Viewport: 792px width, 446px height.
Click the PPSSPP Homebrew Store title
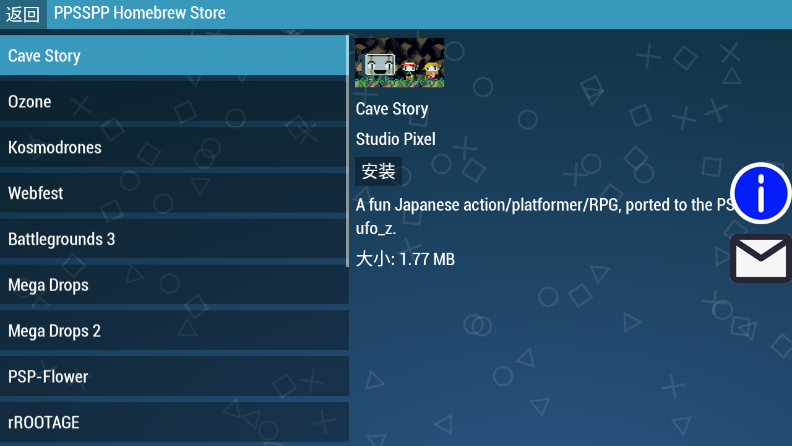coord(139,13)
